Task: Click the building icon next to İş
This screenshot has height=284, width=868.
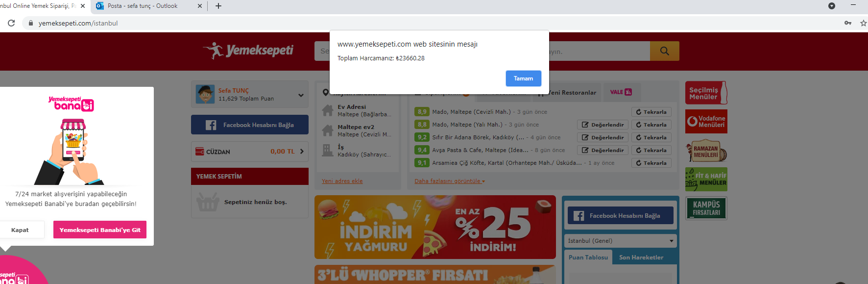Action: pos(328,150)
